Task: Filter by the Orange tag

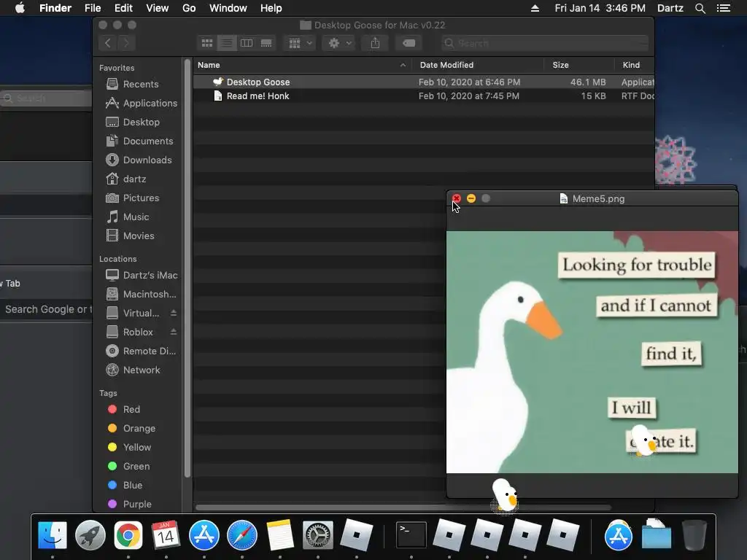Action: coord(131,429)
